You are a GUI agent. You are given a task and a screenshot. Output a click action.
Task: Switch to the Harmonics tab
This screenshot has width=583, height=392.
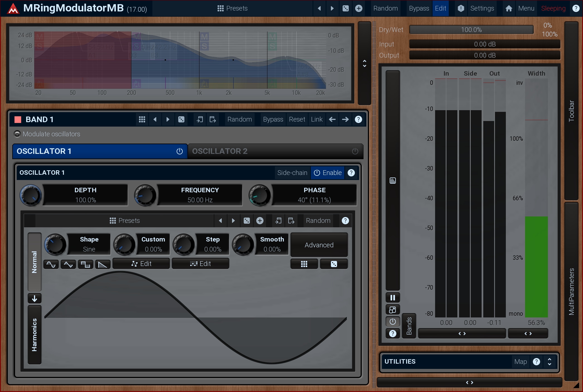pos(35,335)
